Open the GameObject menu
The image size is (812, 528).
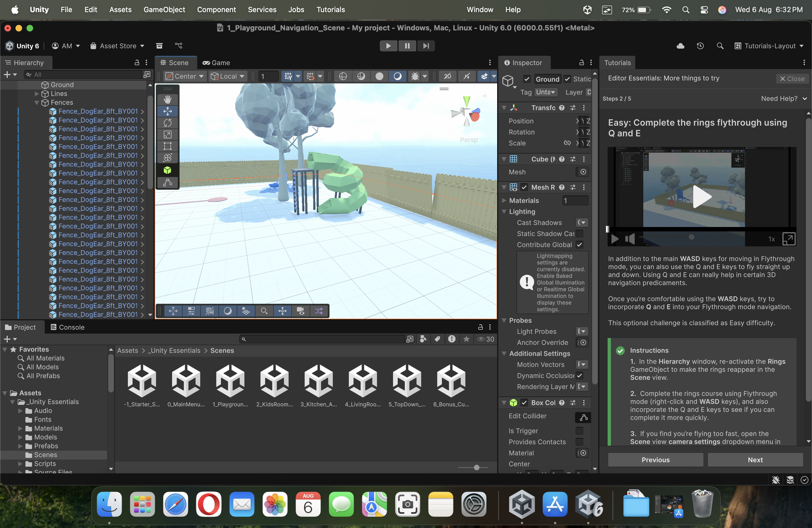(x=164, y=10)
